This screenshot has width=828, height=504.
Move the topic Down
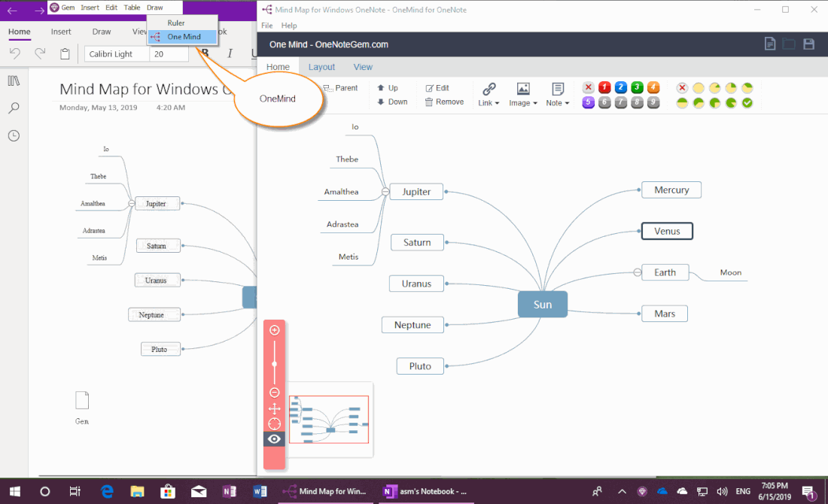click(392, 102)
